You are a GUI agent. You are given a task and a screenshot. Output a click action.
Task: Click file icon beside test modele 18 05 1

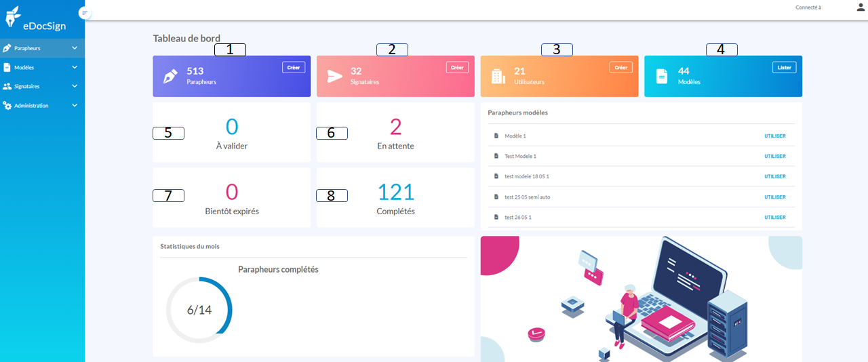(x=496, y=176)
